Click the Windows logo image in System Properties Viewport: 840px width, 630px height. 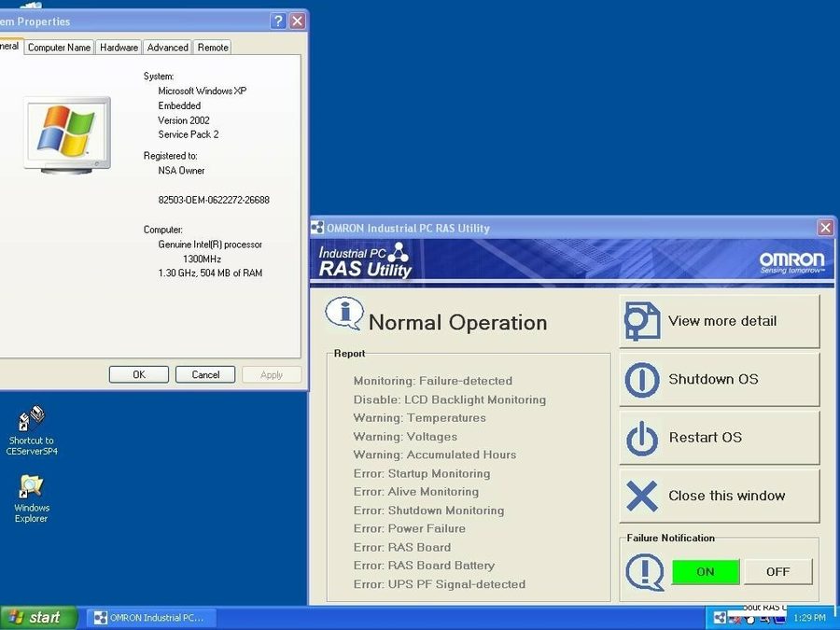(x=67, y=135)
